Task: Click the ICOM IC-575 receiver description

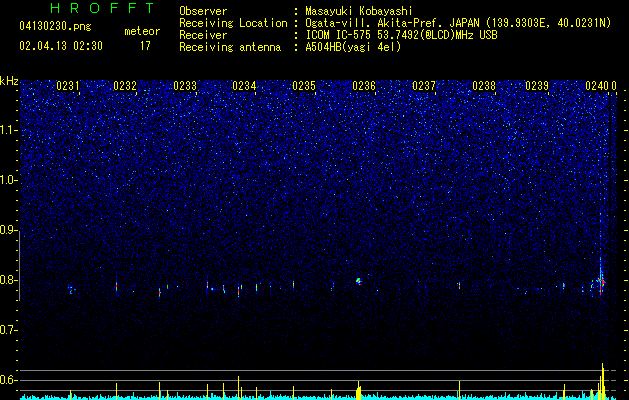Action: click(401, 35)
